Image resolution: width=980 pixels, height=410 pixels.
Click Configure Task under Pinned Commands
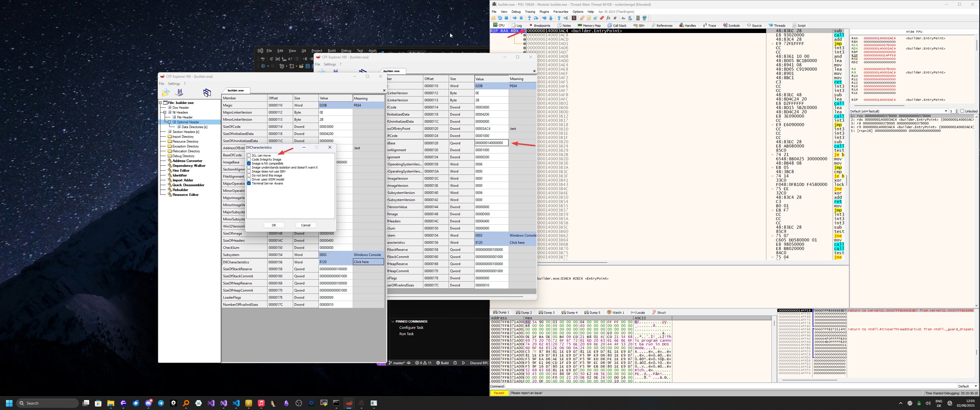coord(411,327)
